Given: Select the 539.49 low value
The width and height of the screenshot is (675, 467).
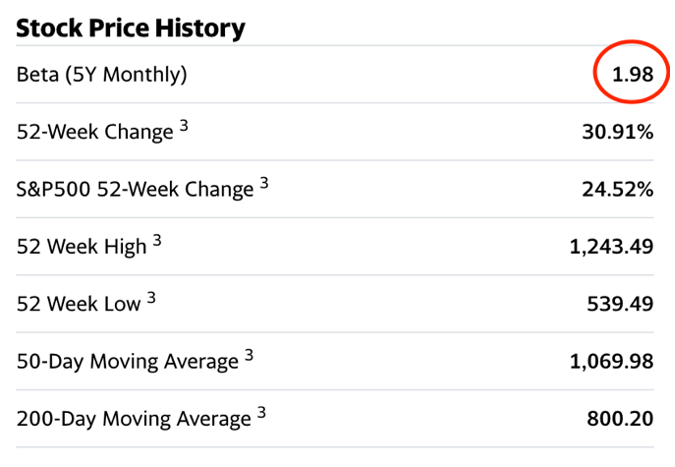Looking at the screenshot, I should click(x=620, y=303).
